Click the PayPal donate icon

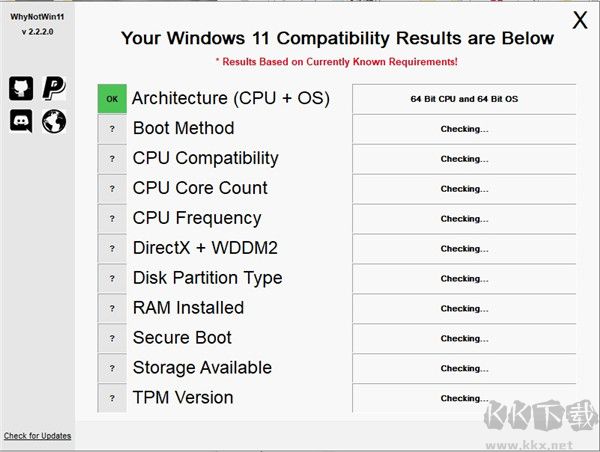(54, 88)
